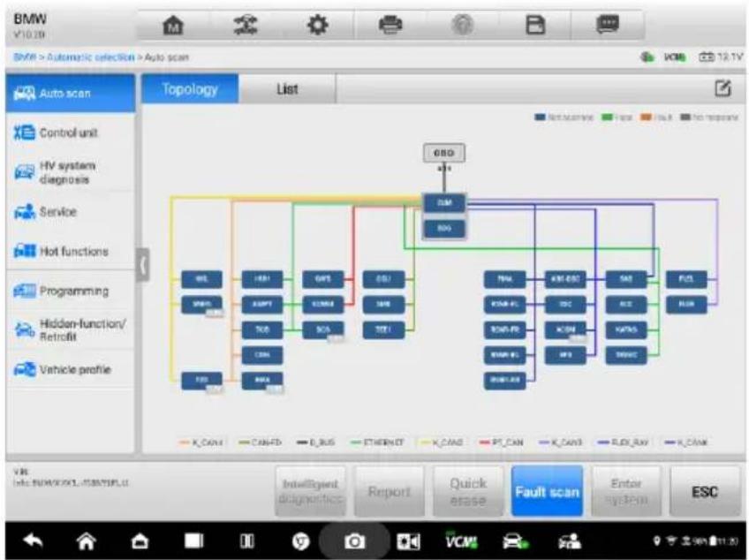Open Vehicle profile in the sidebar
The height and width of the screenshot is (560, 749).
coord(71,369)
